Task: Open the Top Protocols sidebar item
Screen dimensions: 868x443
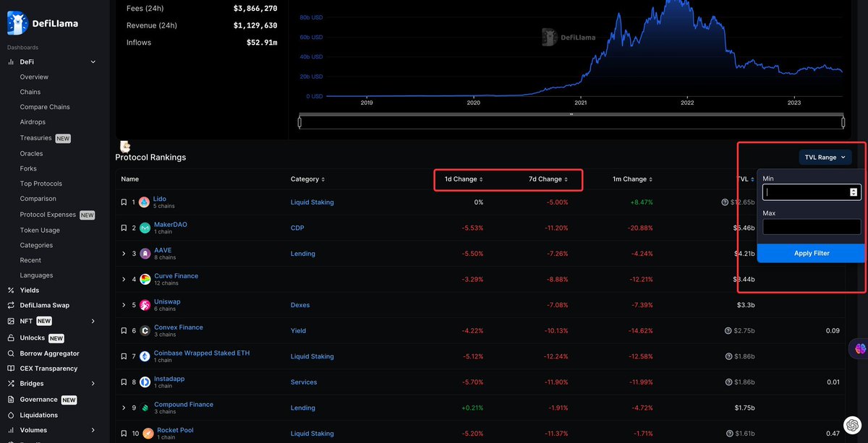Action: (41, 184)
